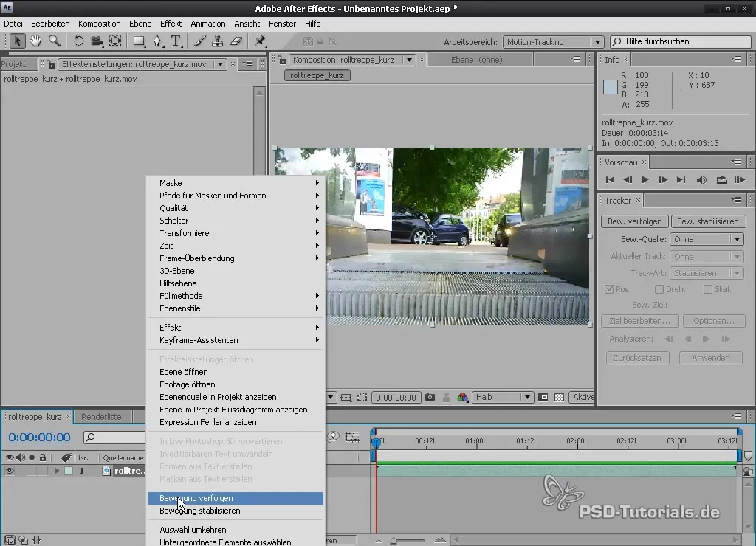Open the Bew.-Quelle dropdown

tap(707, 239)
